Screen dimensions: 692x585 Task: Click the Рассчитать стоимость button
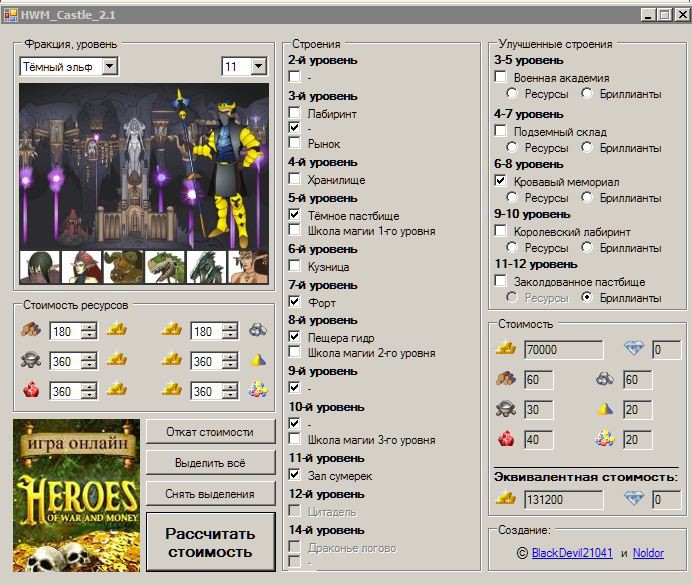pyautogui.click(x=211, y=542)
